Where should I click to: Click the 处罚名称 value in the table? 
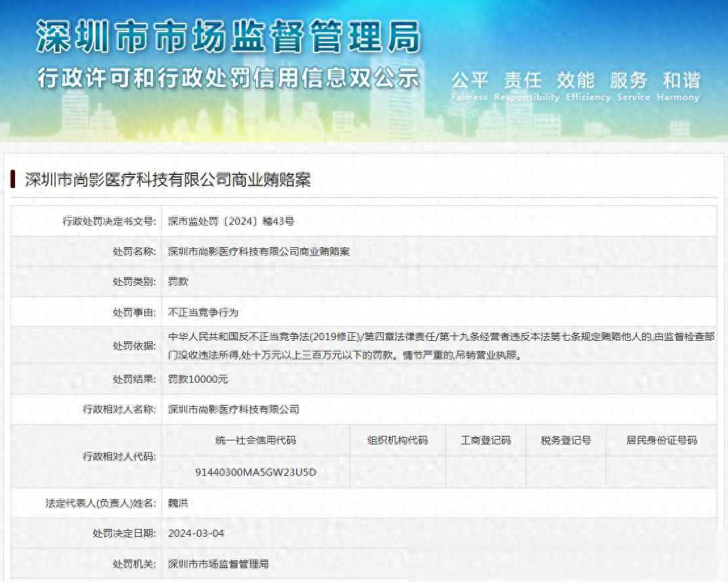coord(258,251)
